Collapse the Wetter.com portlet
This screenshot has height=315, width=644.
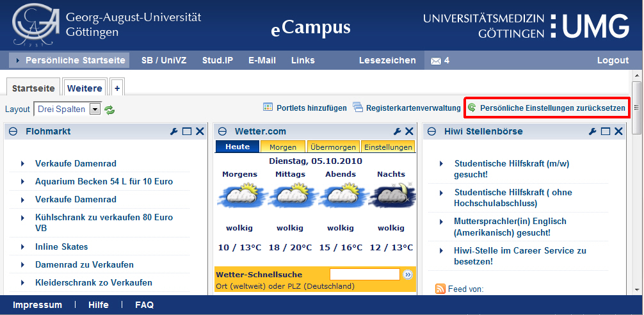tap(223, 131)
